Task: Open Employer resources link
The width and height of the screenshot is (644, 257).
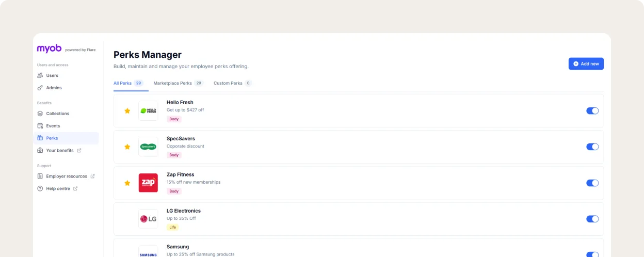Action: point(66,176)
